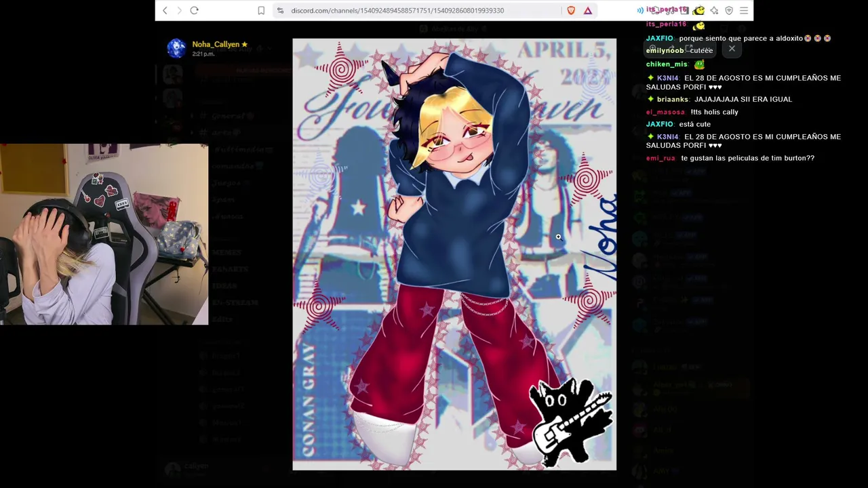Select the message 'te gustan las peliculas de tim burton??'
This screenshot has width=868, height=488.
point(747,158)
